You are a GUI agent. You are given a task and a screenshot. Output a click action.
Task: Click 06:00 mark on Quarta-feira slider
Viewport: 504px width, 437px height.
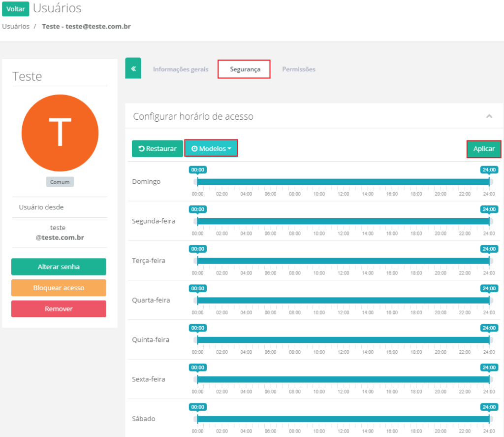coord(270,313)
